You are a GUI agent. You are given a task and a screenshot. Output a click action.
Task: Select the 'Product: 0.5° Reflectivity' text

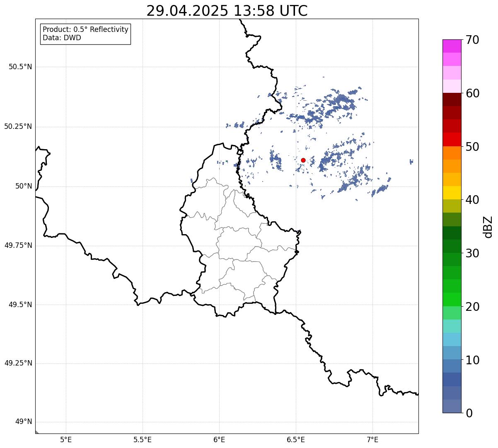(x=85, y=29)
